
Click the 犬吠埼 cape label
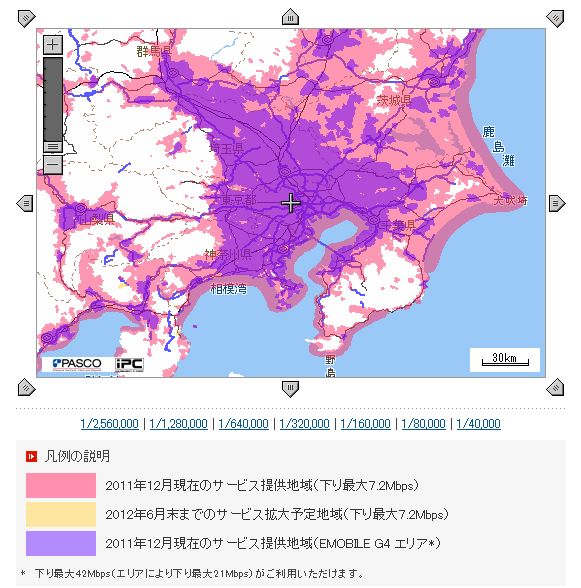tap(510, 200)
